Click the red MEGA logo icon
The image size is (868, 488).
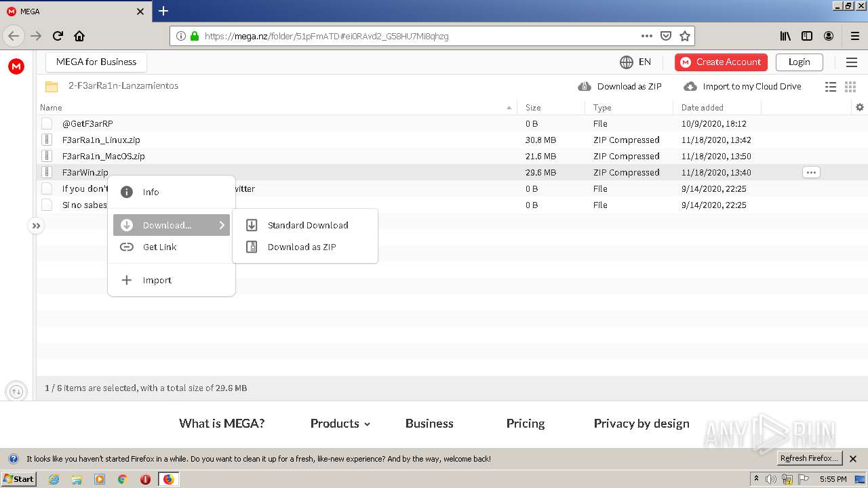[x=16, y=66]
